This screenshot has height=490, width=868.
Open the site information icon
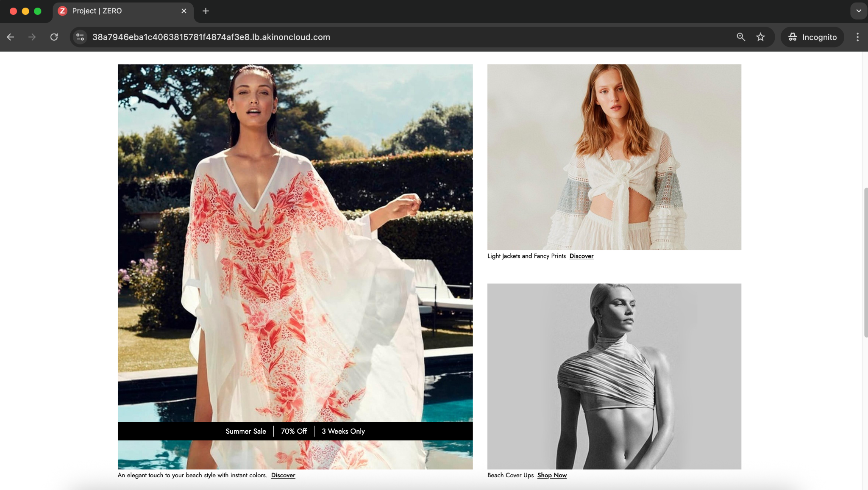click(80, 37)
